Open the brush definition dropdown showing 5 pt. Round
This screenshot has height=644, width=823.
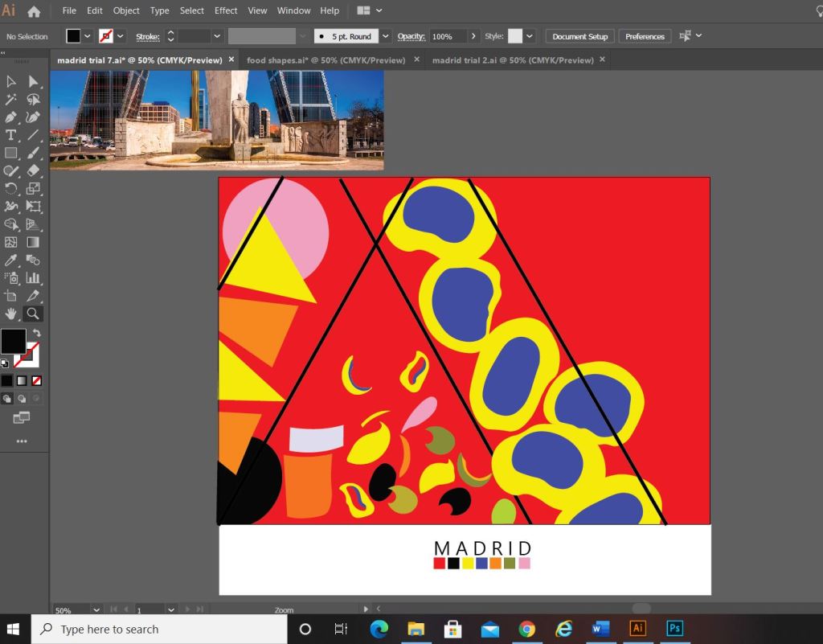coord(385,36)
